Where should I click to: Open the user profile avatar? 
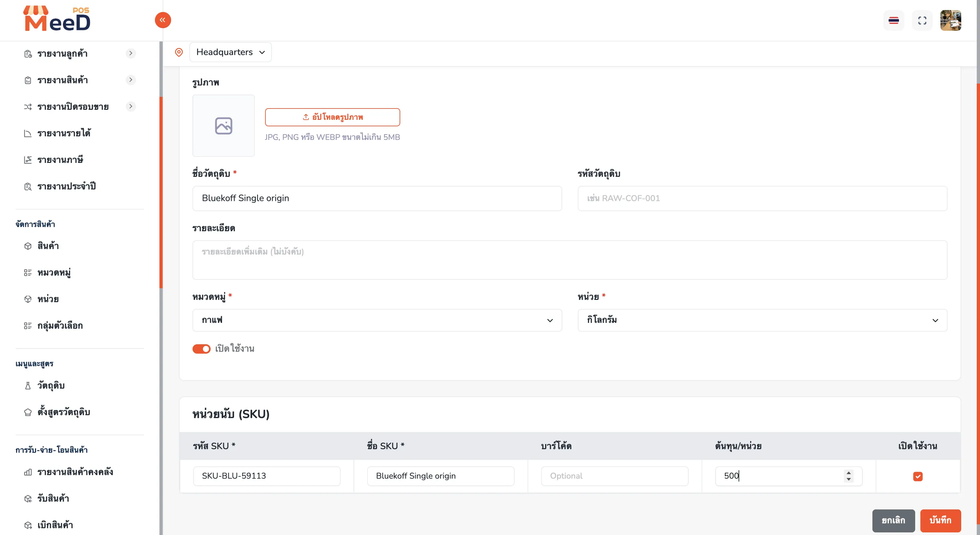(x=951, y=20)
